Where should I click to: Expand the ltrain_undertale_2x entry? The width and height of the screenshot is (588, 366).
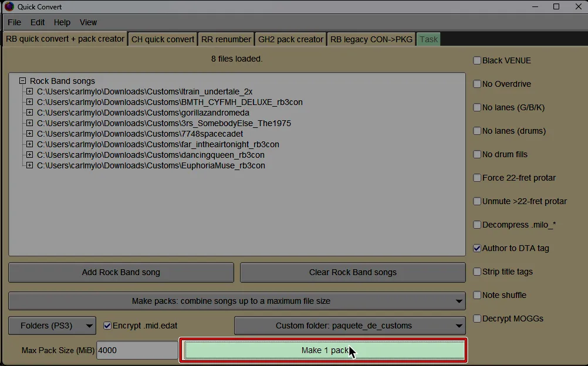tap(29, 91)
